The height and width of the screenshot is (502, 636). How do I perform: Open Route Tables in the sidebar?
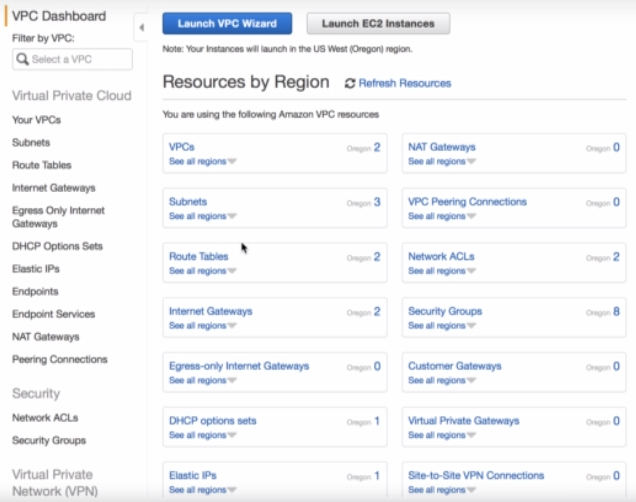[x=42, y=165]
